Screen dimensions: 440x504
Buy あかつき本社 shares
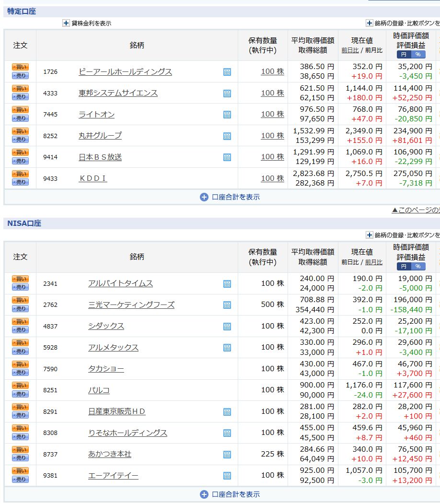(x=20, y=449)
